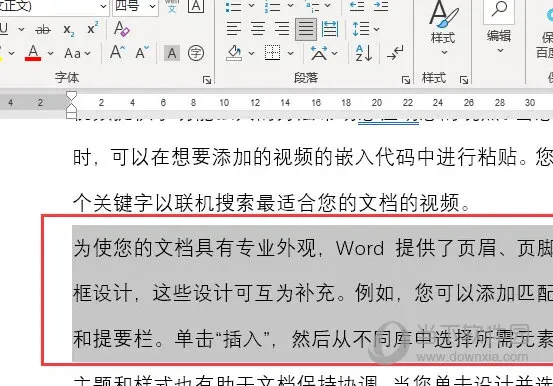Screen dimensions: 553x386
Task: Toggle subscript formatting
Action: [x=69, y=30]
